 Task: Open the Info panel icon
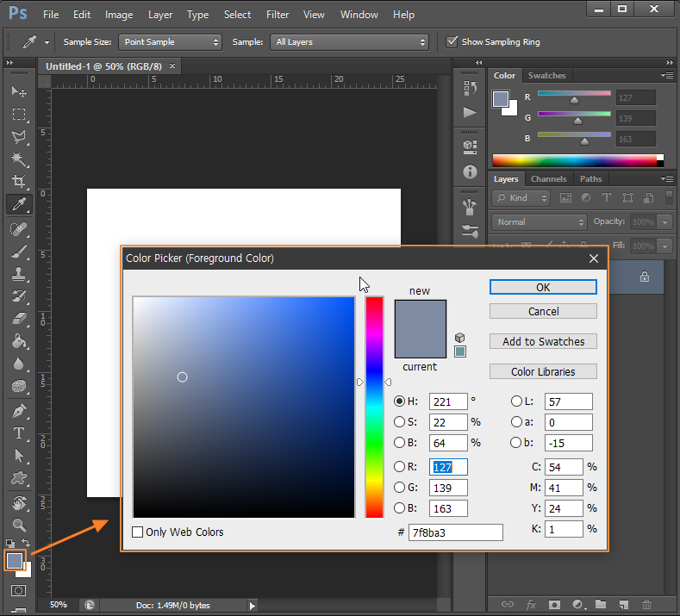point(470,171)
